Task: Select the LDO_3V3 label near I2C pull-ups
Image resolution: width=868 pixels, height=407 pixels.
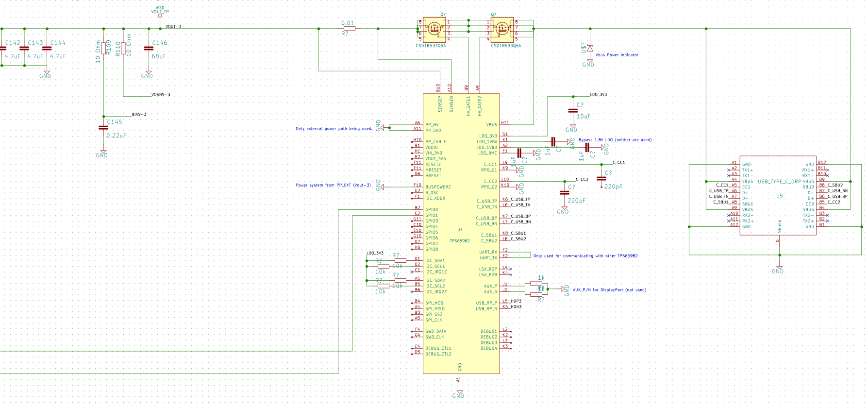Action: pyautogui.click(x=375, y=253)
